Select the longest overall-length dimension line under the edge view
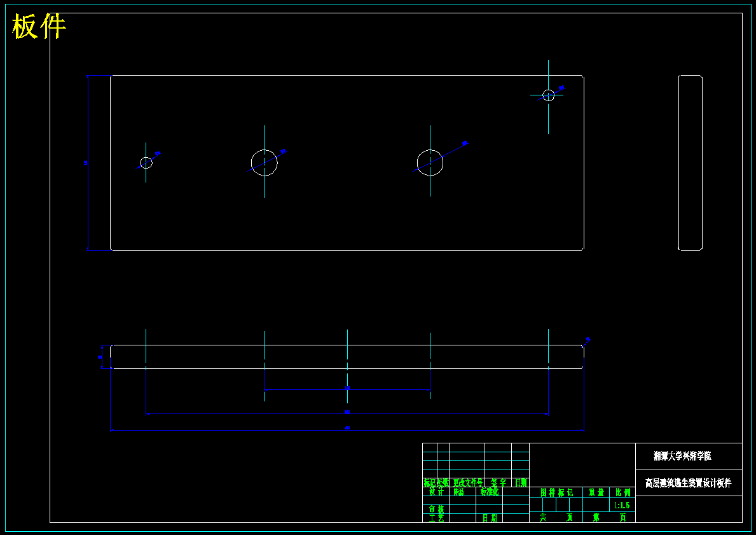The image size is (756, 535). coord(347,430)
